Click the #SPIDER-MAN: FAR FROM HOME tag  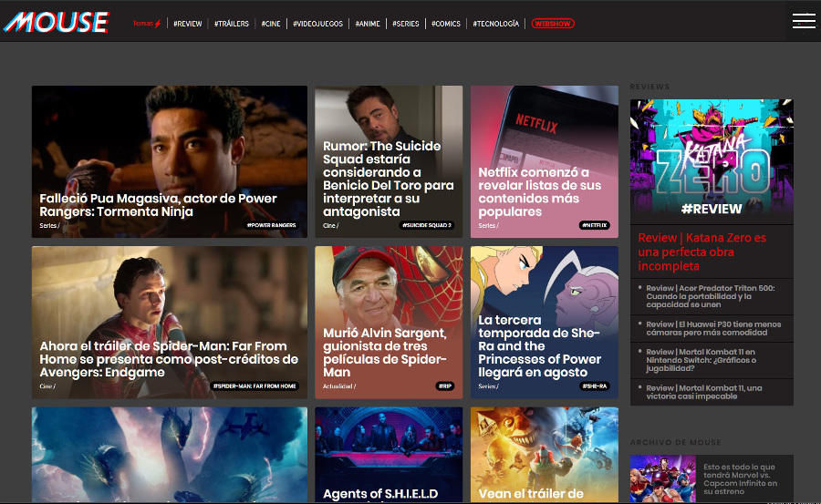tap(255, 386)
